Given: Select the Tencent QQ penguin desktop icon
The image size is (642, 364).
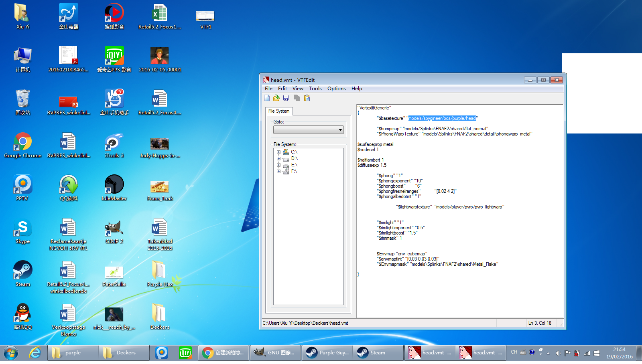Looking at the screenshot, I should (x=23, y=317).
